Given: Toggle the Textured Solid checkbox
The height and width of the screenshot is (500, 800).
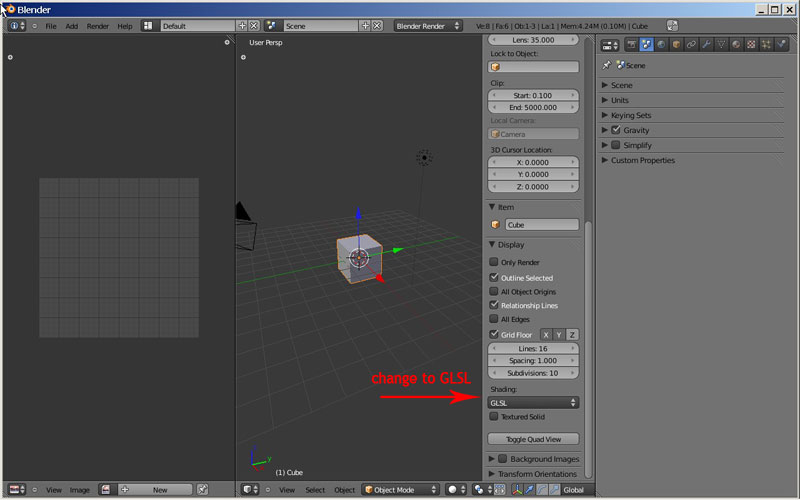Looking at the screenshot, I should click(494, 416).
